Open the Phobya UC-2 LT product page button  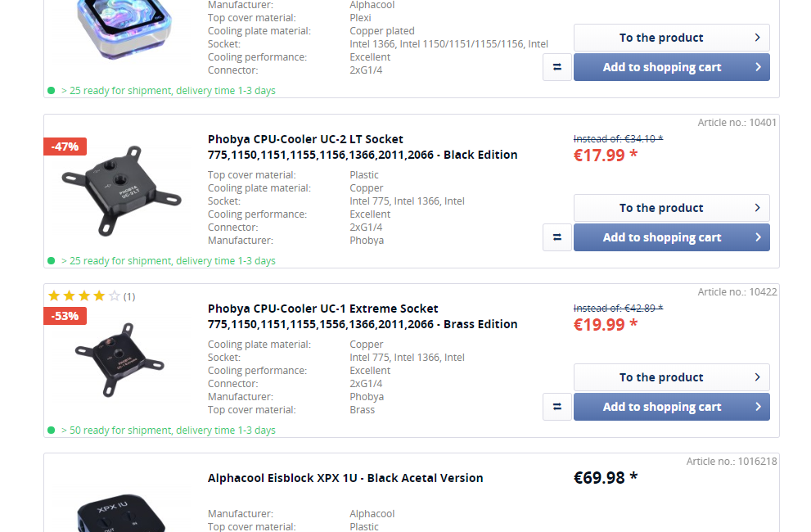pos(671,208)
